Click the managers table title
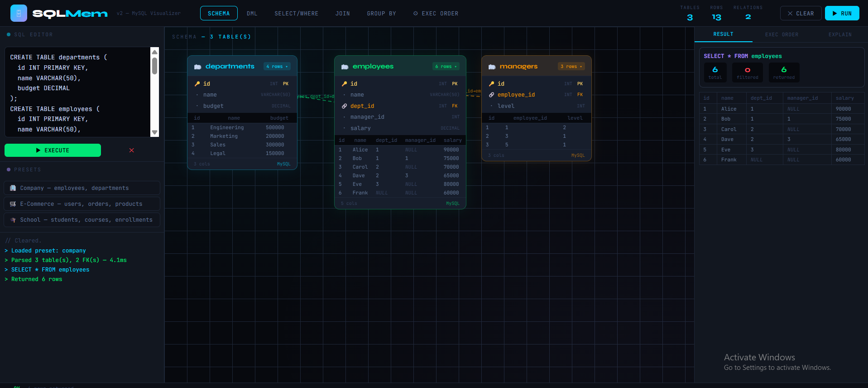Viewport: 868px width, 388px height. tap(518, 67)
